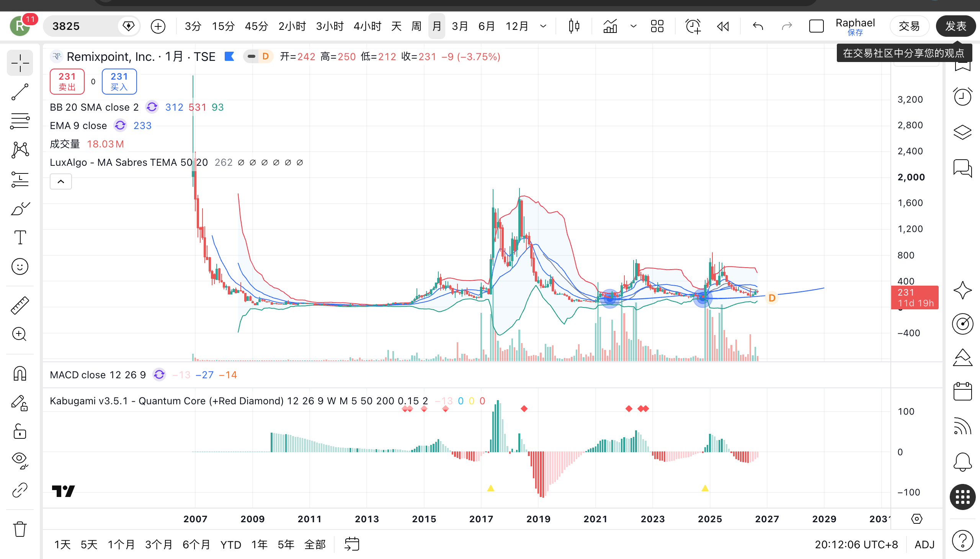This screenshot has width=980, height=559.
Task: Open chart scale settings gear
Action: coord(917,519)
